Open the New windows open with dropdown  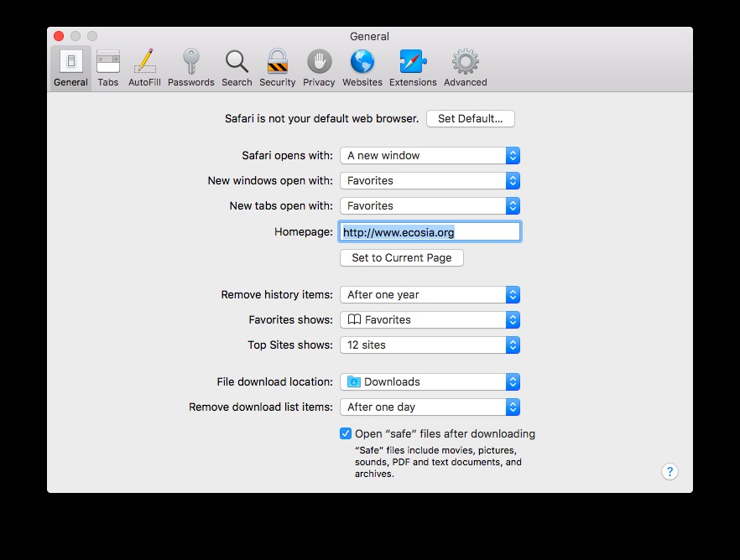[430, 180]
